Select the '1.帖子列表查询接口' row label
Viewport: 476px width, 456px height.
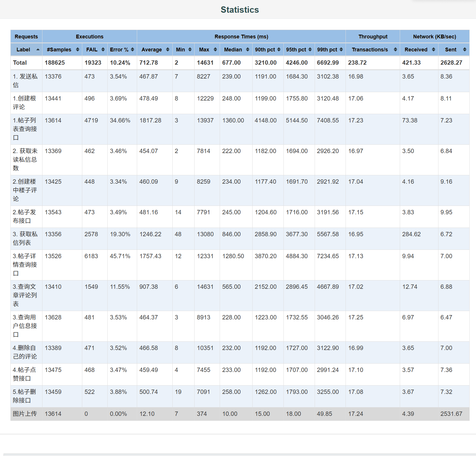tap(25, 129)
